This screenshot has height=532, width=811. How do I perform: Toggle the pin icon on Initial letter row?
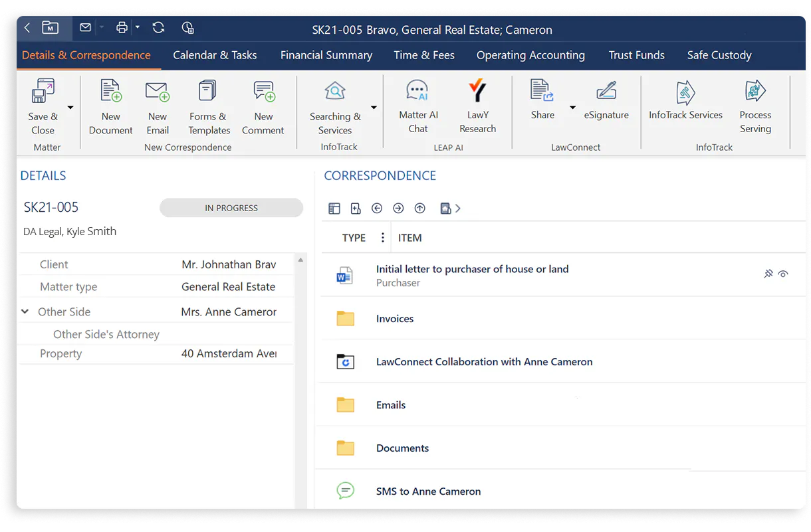point(768,274)
